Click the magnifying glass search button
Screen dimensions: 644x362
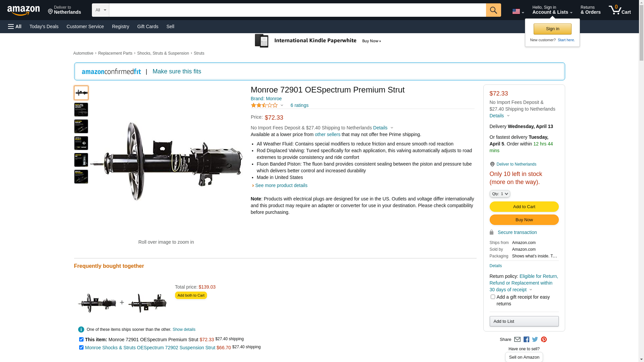pyautogui.click(x=493, y=10)
